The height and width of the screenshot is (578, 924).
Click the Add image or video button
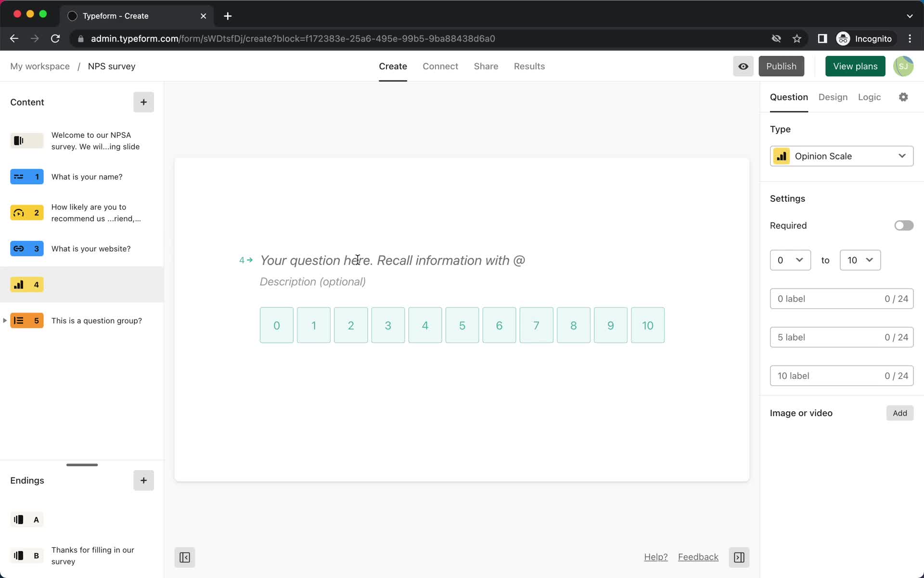[900, 412]
